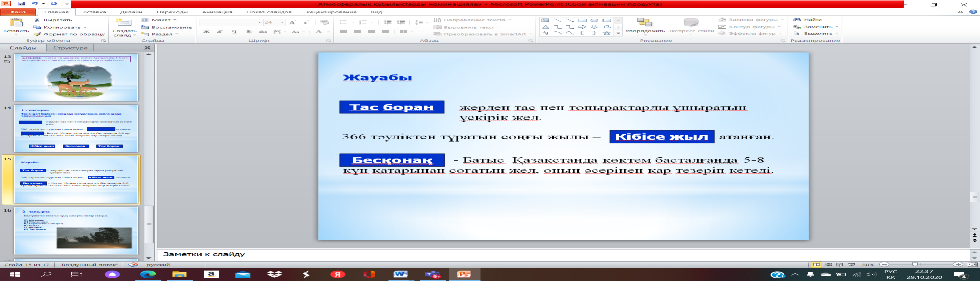
Task: Switch to Показ слайдов ribbon tab
Action: point(269,12)
